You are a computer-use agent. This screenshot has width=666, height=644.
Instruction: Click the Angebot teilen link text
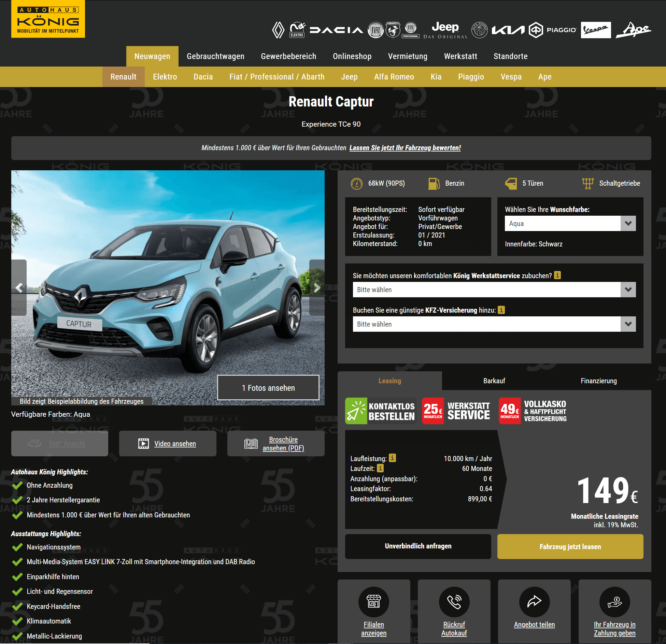(x=534, y=625)
